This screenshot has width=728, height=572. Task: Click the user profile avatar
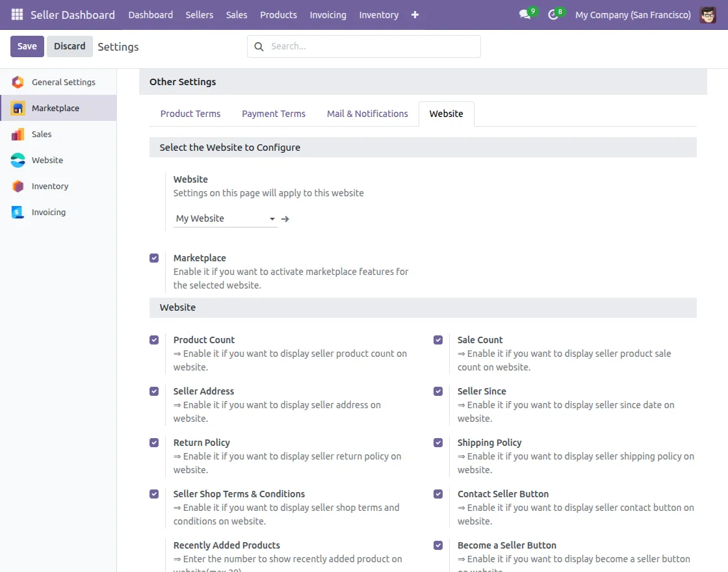708,14
